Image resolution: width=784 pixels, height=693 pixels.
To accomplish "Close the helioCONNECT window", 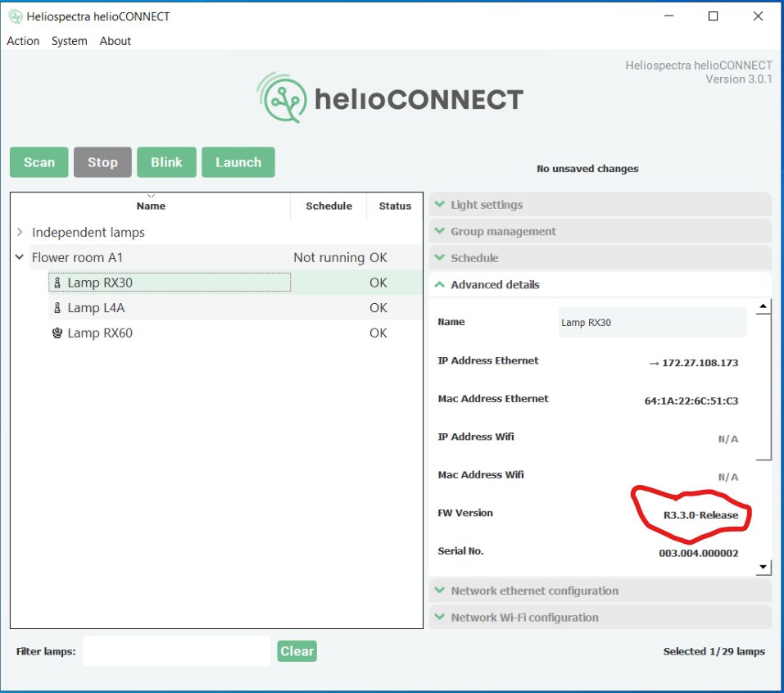I will pyautogui.click(x=758, y=16).
